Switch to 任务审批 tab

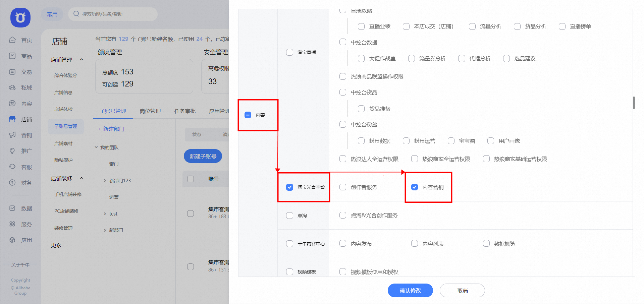pyautogui.click(x=185, y=111)
